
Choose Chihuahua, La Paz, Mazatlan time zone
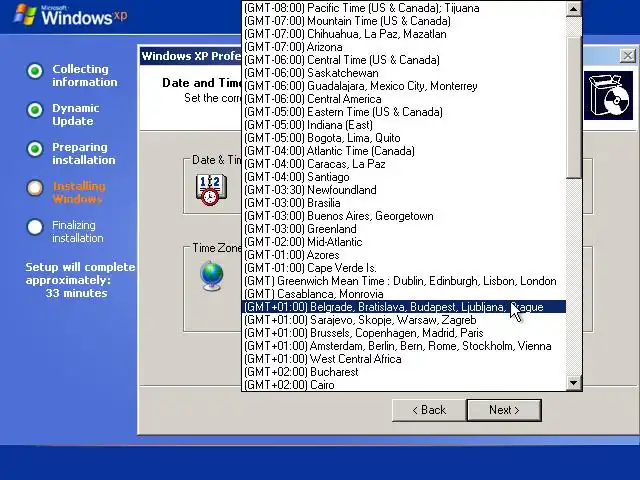click(x=404, y=34)
